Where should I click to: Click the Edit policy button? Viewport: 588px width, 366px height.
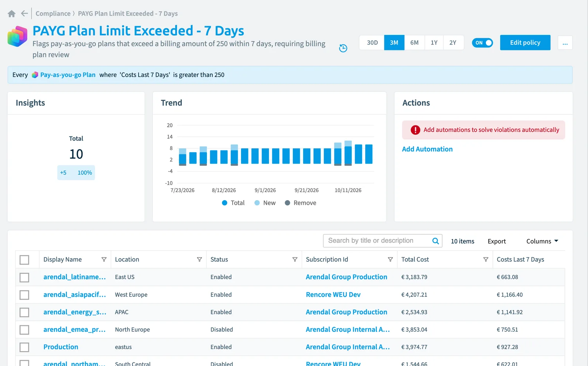click(x=525, y=43)
